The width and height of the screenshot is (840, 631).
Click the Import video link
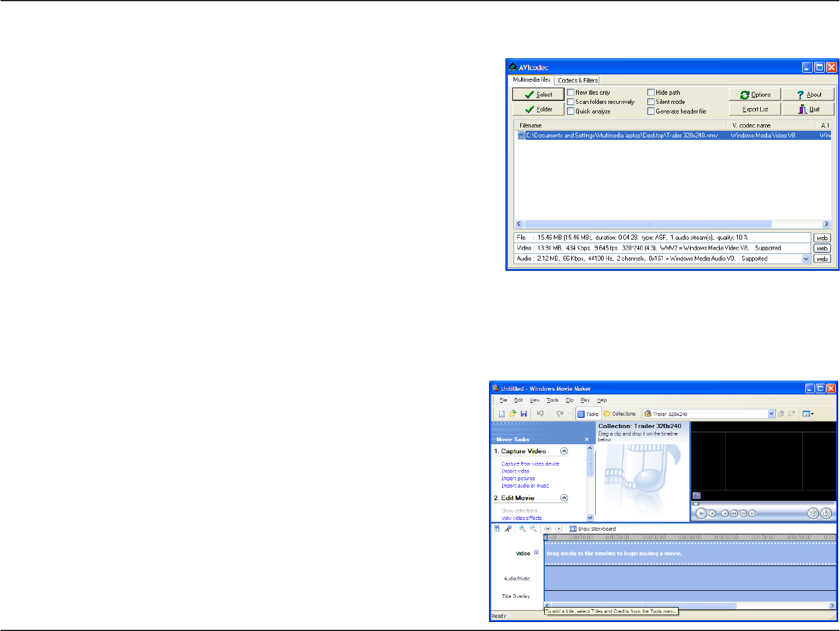515,471
